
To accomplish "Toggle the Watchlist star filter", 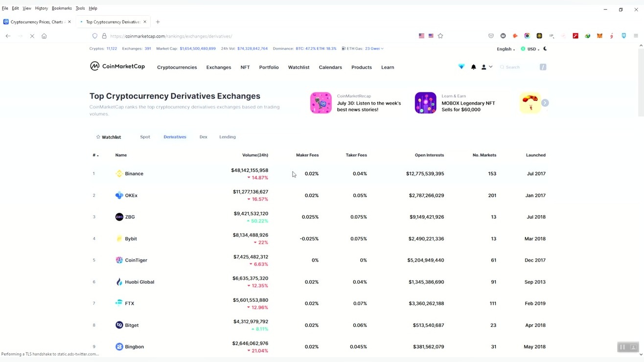I will click(x=109, y=137).
